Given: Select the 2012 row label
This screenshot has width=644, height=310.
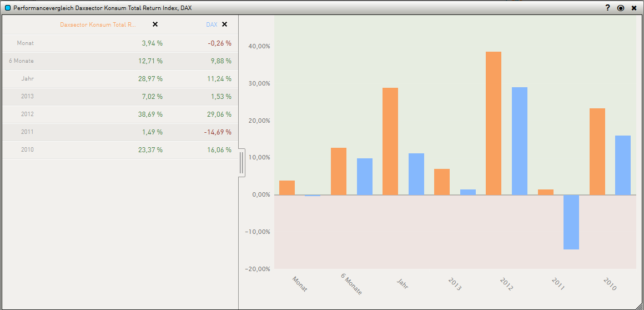Looking at the screenshot, I should 28,114.
